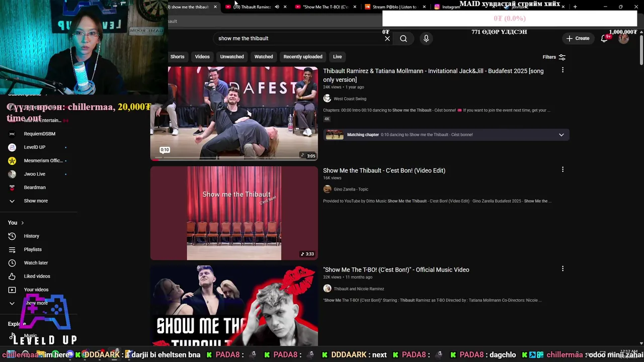The width and height of the screenshot is (644, 362).
Task: Open the account avatar menu
Action: point(623,38)
